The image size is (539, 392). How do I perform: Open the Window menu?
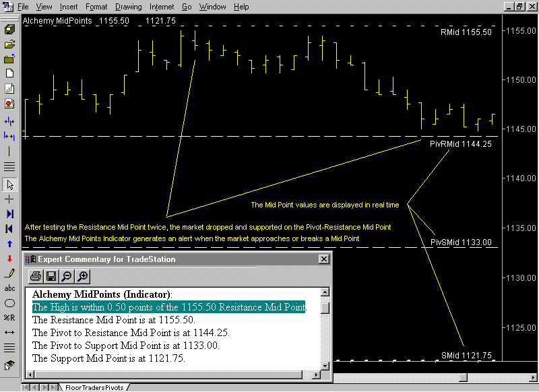coord(212,7)
